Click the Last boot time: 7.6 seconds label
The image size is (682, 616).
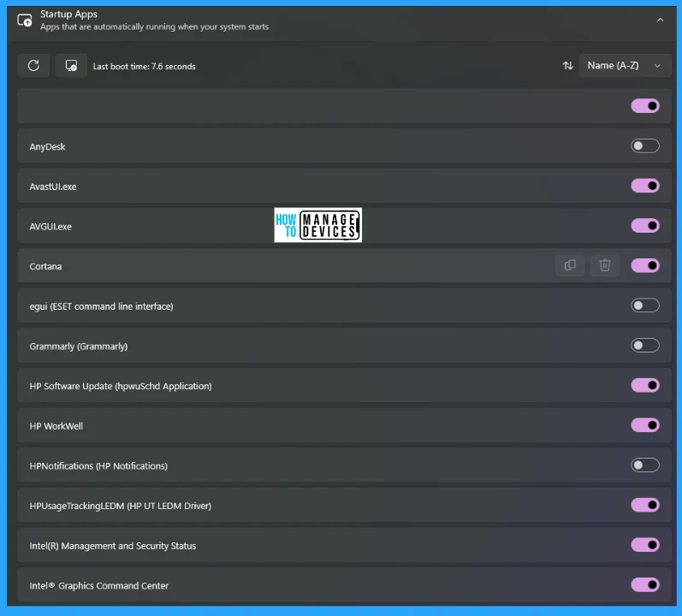(145, 67)
